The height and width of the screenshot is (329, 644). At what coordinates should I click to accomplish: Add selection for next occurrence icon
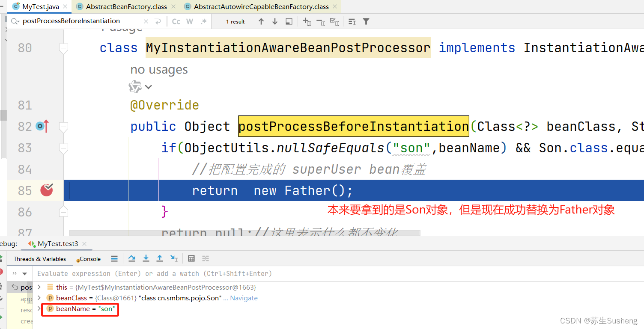(x=307, y=21)
